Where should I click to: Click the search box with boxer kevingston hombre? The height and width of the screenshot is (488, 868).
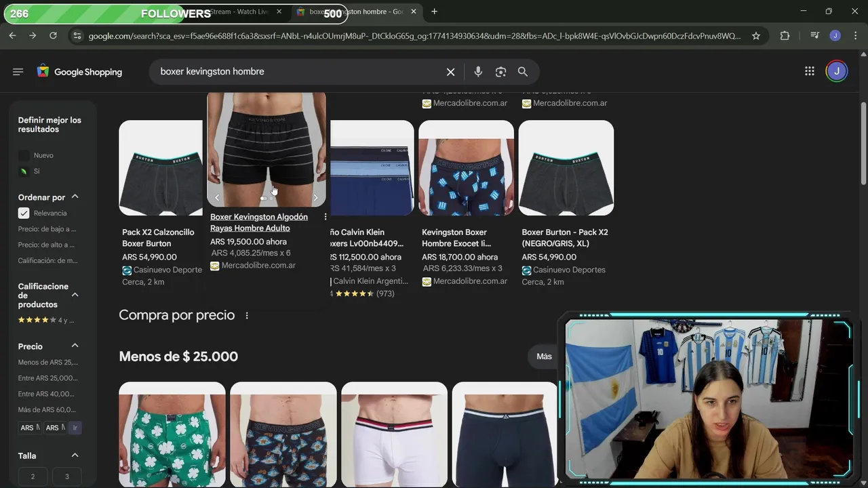click(298, 72)
